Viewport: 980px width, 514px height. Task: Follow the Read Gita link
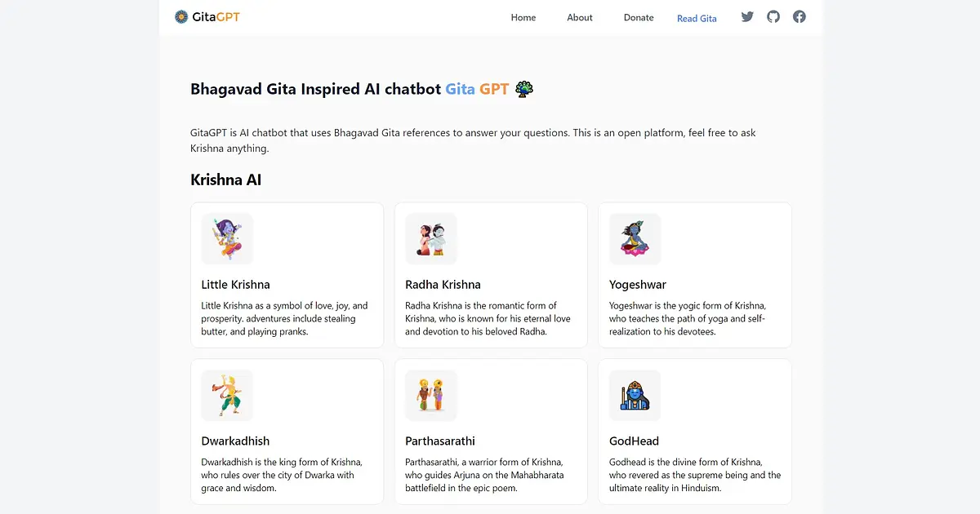click(x=697, y=19)
